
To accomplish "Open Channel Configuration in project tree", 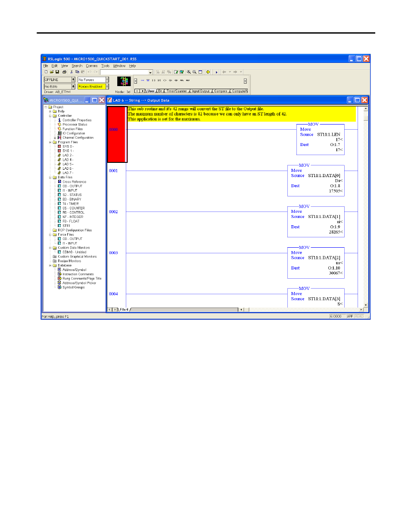I will (x=78, y=138).
